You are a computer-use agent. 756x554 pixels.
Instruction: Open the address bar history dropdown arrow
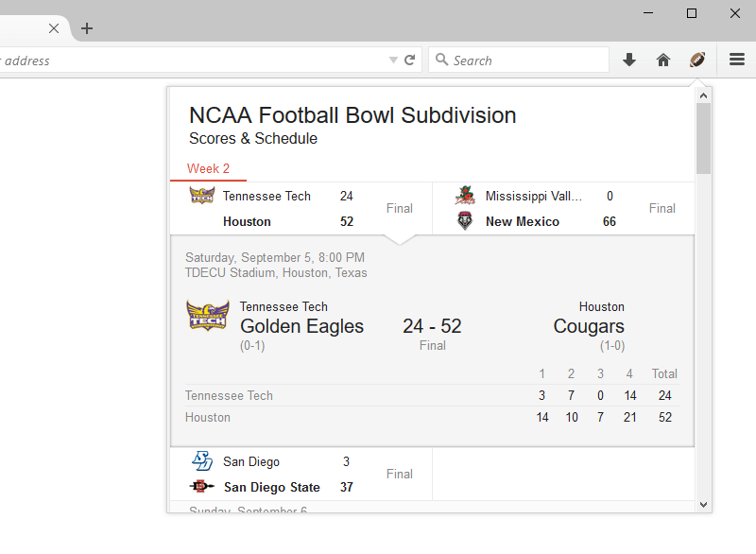tap(393, 60)
